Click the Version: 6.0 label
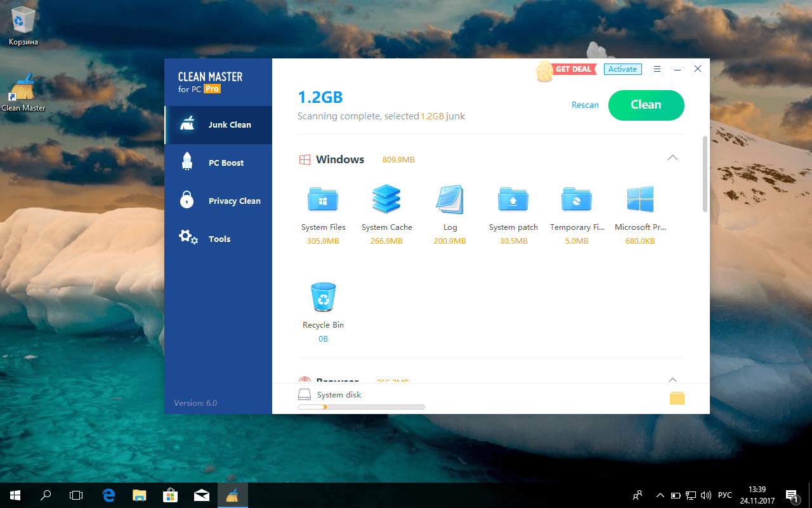 pos(195,403)
